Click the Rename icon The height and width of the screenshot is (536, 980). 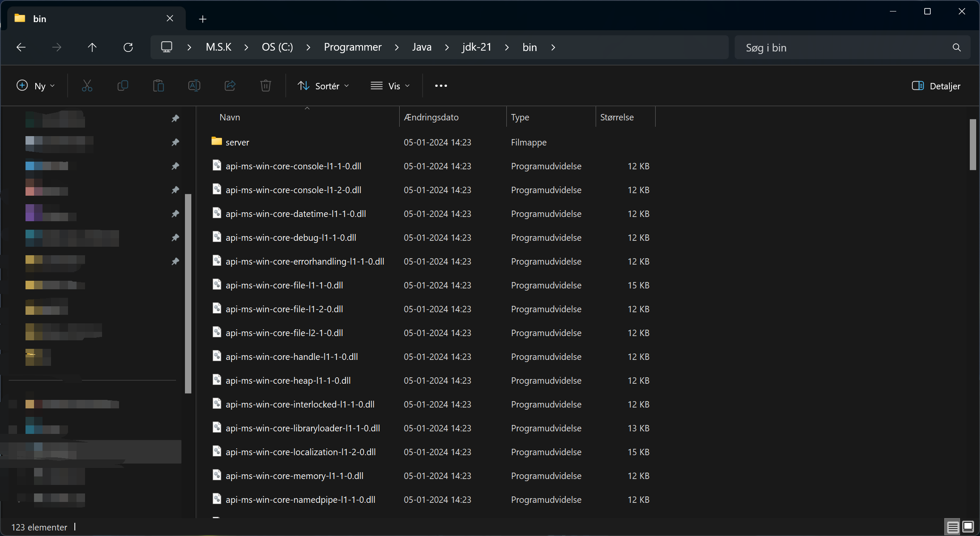pos(194,86)
